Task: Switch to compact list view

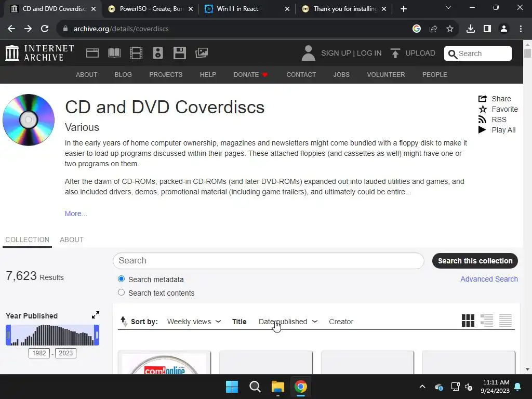Action: pos(505,320)
